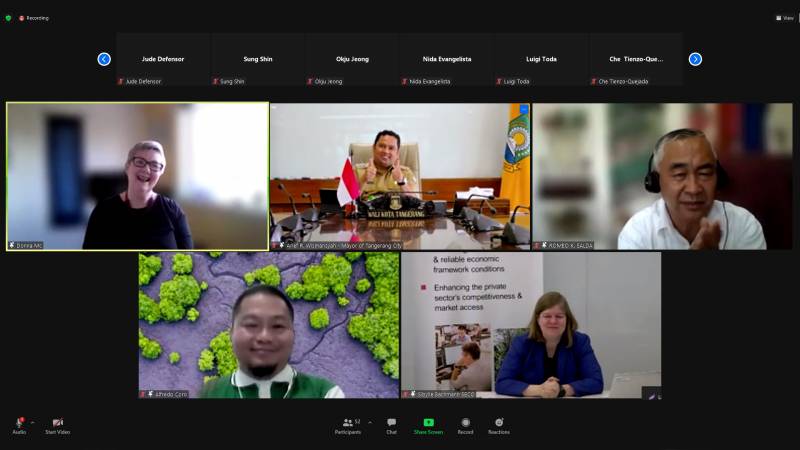Image resolution: width=800 pixels, height=450 pixels.
Task: Open the Reactions menu
Action: [498, 424]
